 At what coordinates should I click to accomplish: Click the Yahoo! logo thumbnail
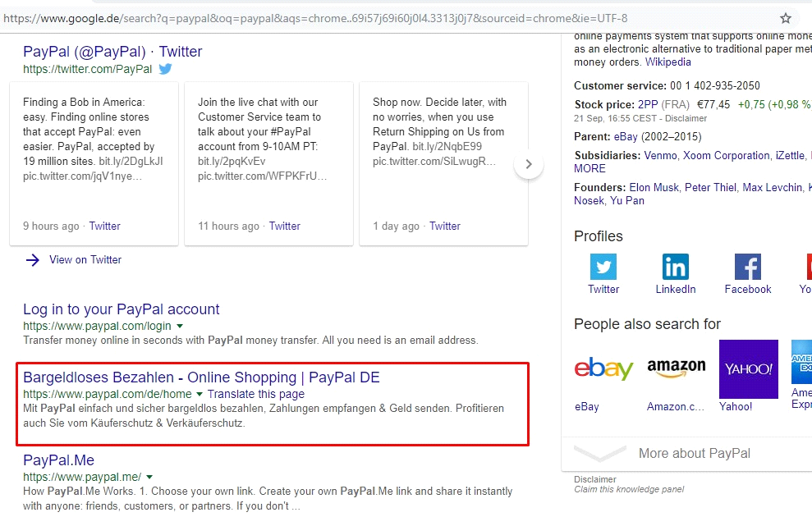[x=748, y=369]
